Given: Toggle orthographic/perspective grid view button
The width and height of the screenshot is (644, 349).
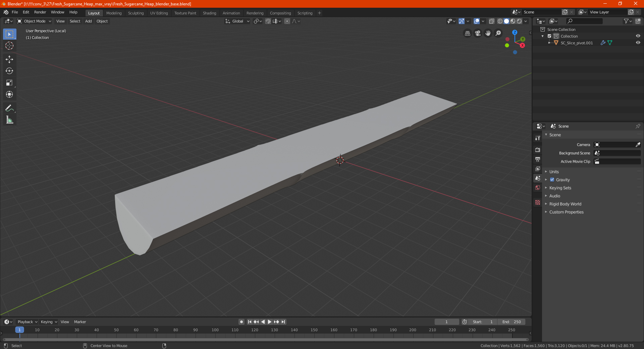Looking at the screenshot, I should click(468, 33).
